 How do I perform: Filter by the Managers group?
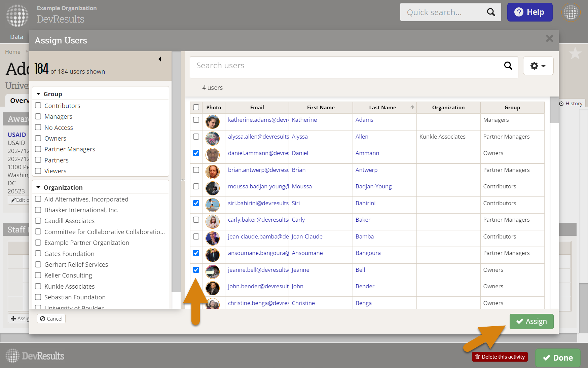pos(38,116)
